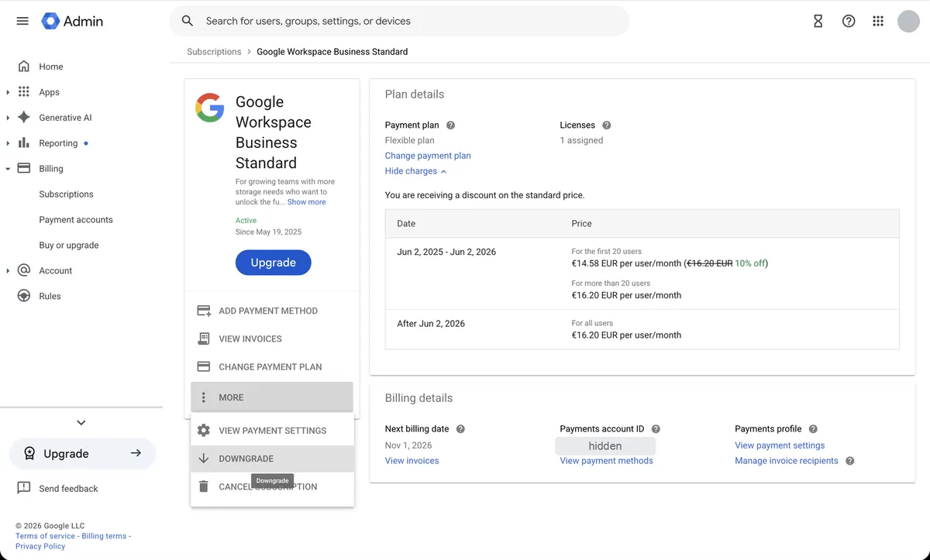
Task: Collapse charges with Hide charges
Action: (415, 171)
